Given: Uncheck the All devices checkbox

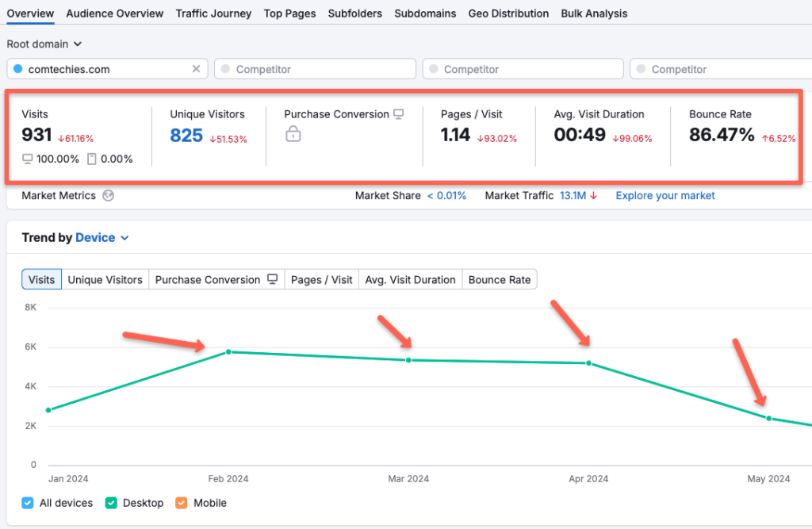Looking at the screenshot, I should (28, 503).
